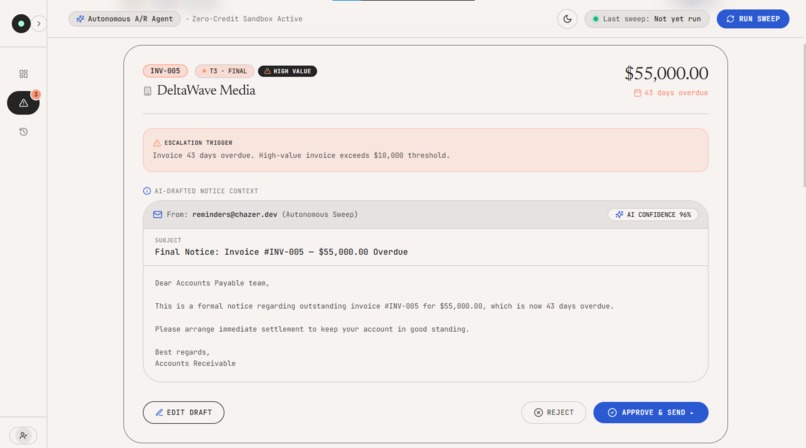Click the green dot app logo

point(21,24)
